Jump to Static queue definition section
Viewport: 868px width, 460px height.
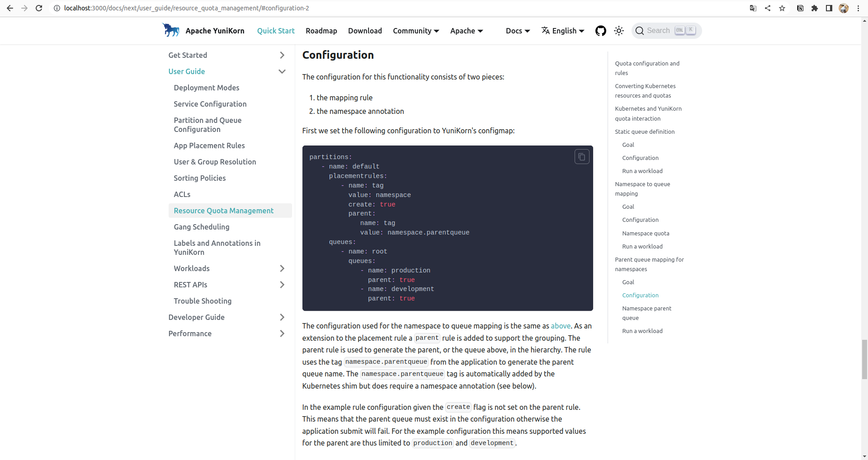point(645,131)
